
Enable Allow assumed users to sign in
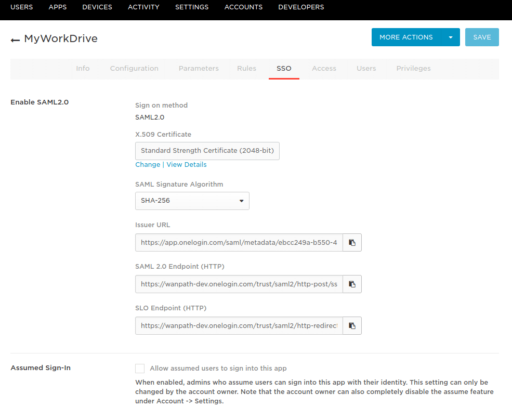[140, 369]
